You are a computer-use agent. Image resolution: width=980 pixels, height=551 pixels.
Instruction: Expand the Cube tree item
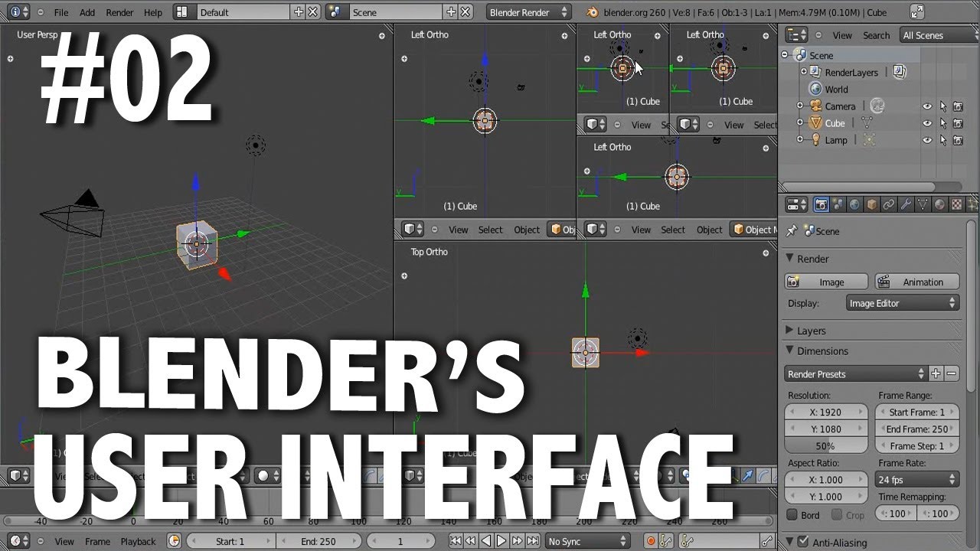pyautogui.click(x=800, y=122)
